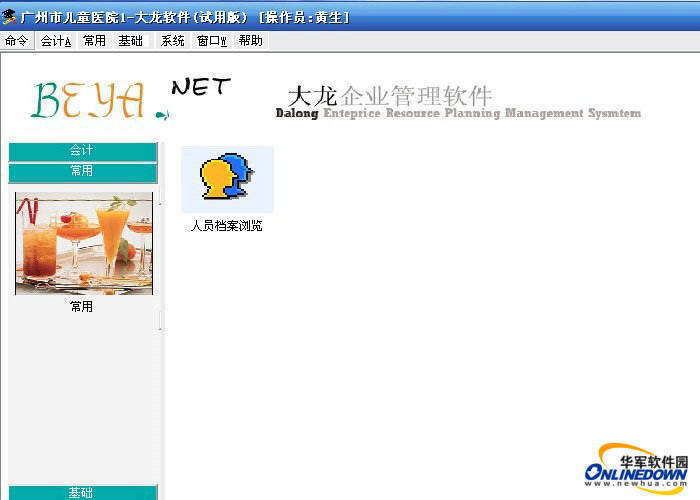
Task: Open the 基础 menu in menu bar
Action: [x=130, y=41]
